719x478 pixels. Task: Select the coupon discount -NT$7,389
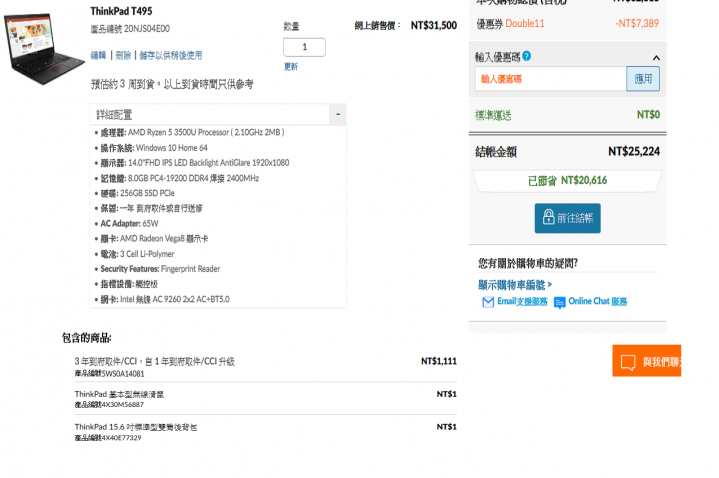(x=637, y=23)
